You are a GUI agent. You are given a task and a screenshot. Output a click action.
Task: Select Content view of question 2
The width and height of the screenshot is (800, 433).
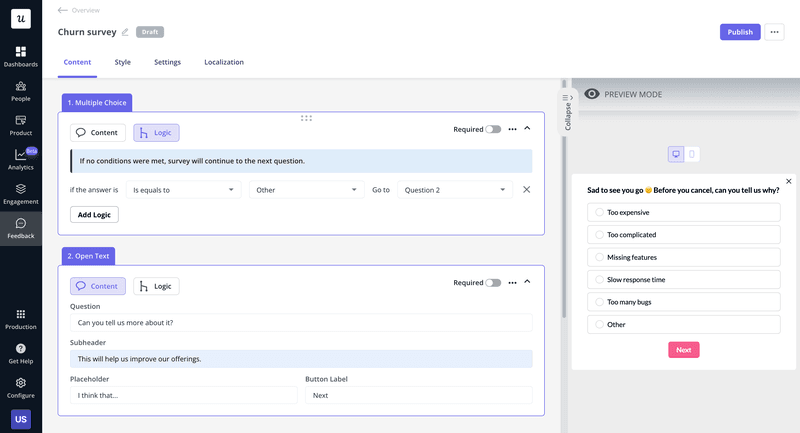97,286
